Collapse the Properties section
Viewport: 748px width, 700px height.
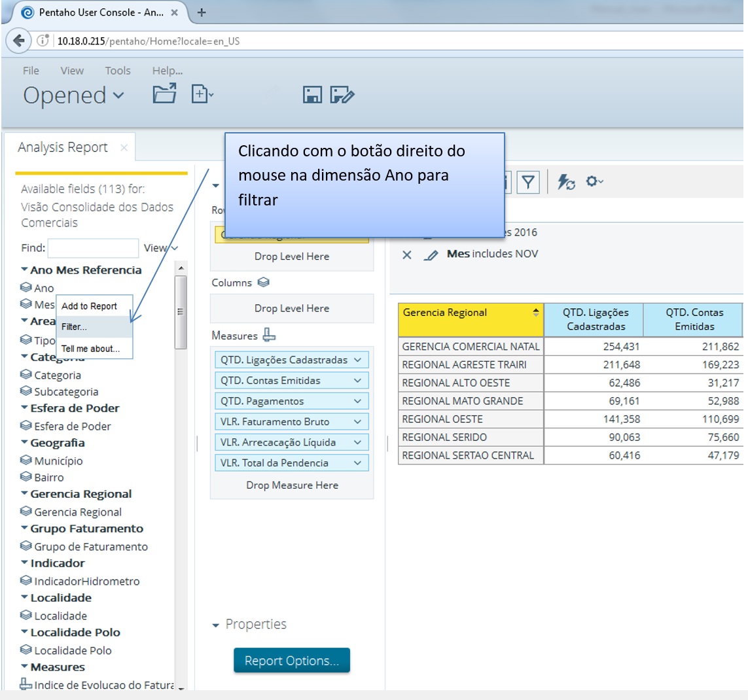click(x=217, y=625)
